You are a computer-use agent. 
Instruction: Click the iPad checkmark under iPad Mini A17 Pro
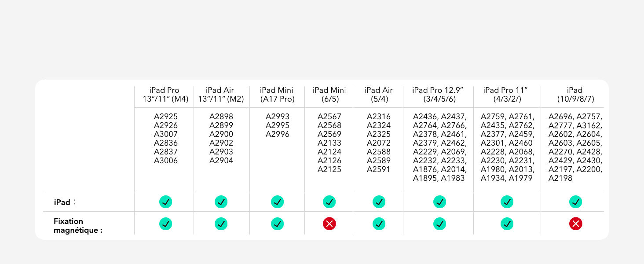[277, 202]
